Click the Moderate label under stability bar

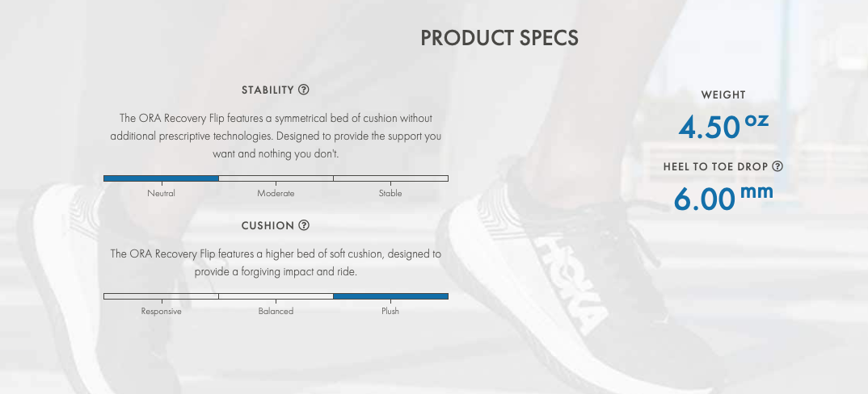click(276, 193)
